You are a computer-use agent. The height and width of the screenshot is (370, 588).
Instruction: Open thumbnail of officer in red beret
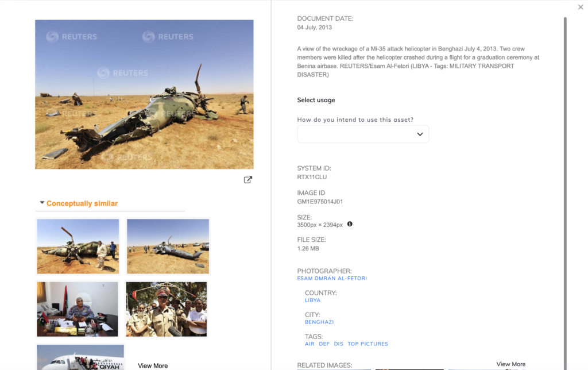167,309
